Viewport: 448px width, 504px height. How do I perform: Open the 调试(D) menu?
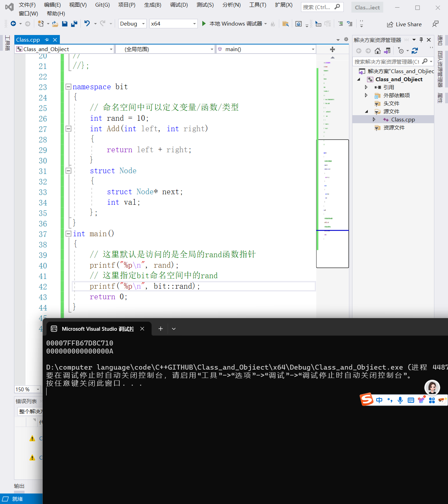pyautogui.click(x=179, y=5)
